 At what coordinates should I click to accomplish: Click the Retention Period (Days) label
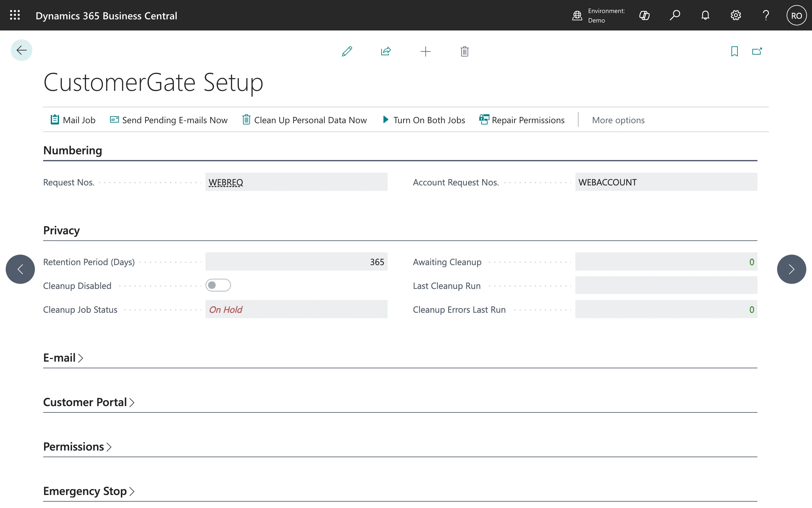[x=89, y=262]
